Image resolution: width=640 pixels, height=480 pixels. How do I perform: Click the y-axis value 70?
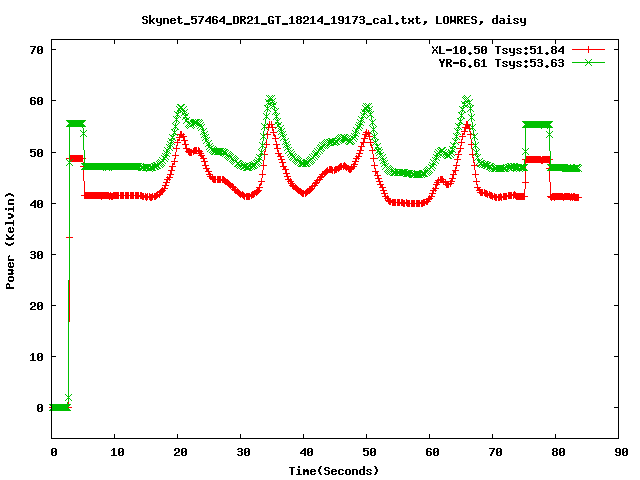click(x=36, y=50)
